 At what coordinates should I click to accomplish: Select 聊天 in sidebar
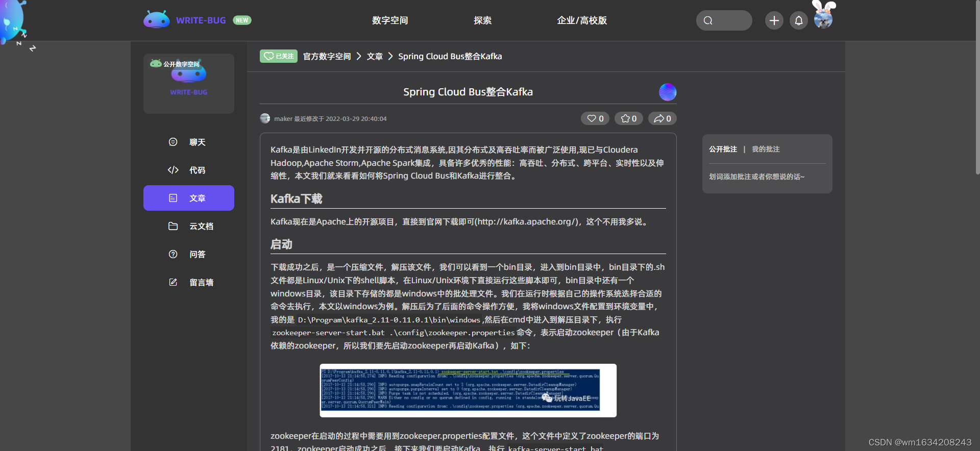coord(189,142)
